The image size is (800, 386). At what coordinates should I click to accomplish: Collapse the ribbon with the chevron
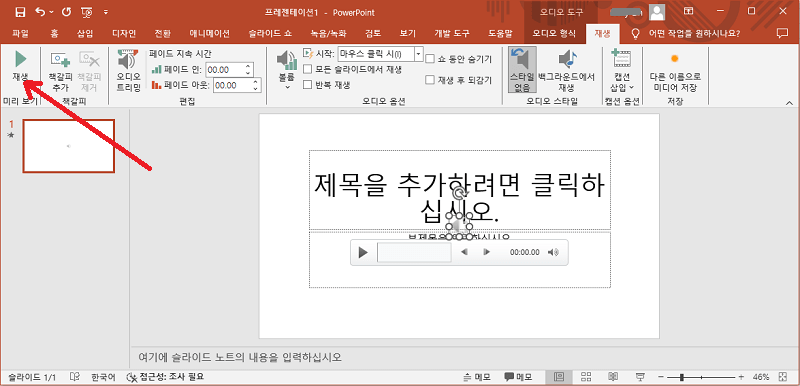coord(788,103)
